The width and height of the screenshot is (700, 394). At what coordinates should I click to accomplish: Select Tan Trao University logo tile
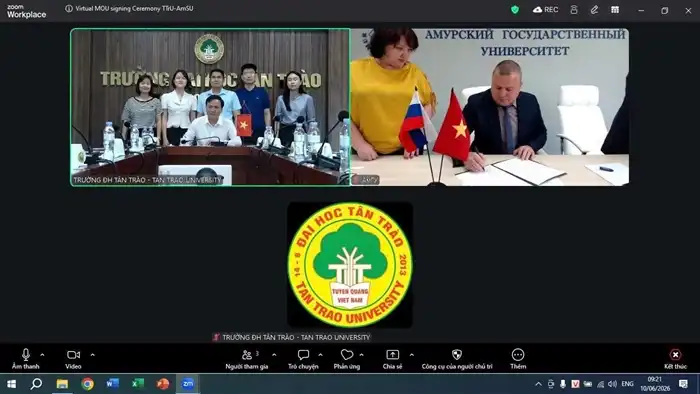point(350,265)
